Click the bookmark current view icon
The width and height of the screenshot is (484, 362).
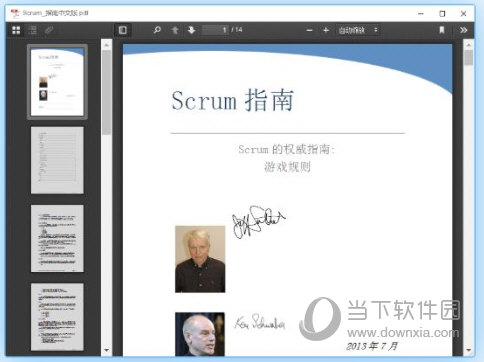pyautogui.click(x=442, y=30)
